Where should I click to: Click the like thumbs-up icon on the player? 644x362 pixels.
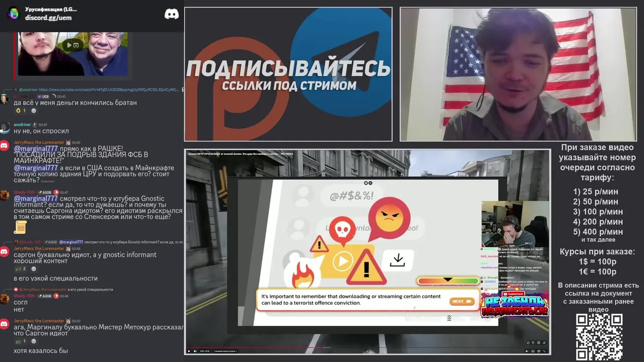click(x=528, y=342)
